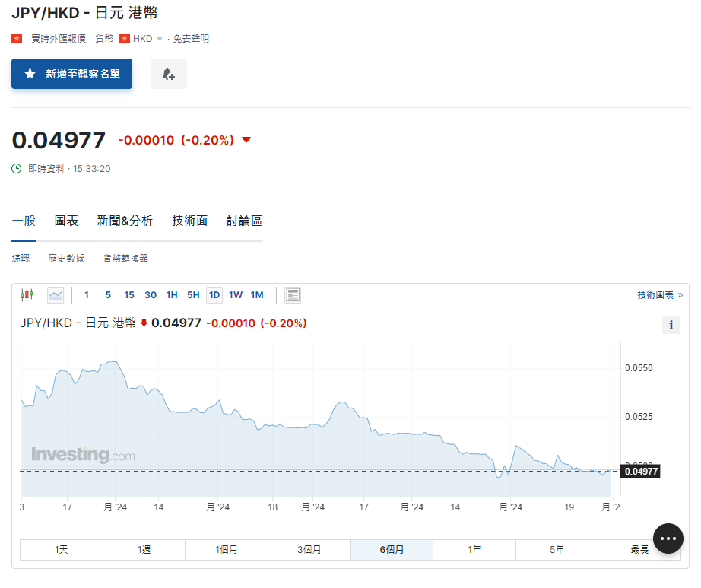The height and width of the screenshot is (588, 701).
Task: Select the 1個月 time range
Action: [x=226, y=549]
